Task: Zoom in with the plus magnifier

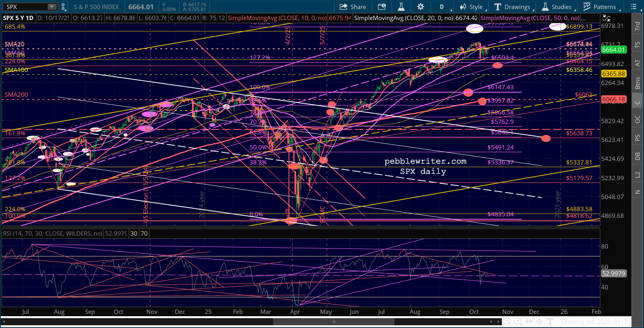Action: click(518, 321)
